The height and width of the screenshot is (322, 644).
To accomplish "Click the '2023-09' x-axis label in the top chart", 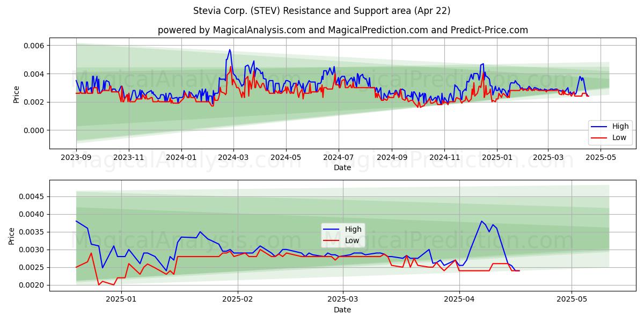I will [x=76, y=158].
